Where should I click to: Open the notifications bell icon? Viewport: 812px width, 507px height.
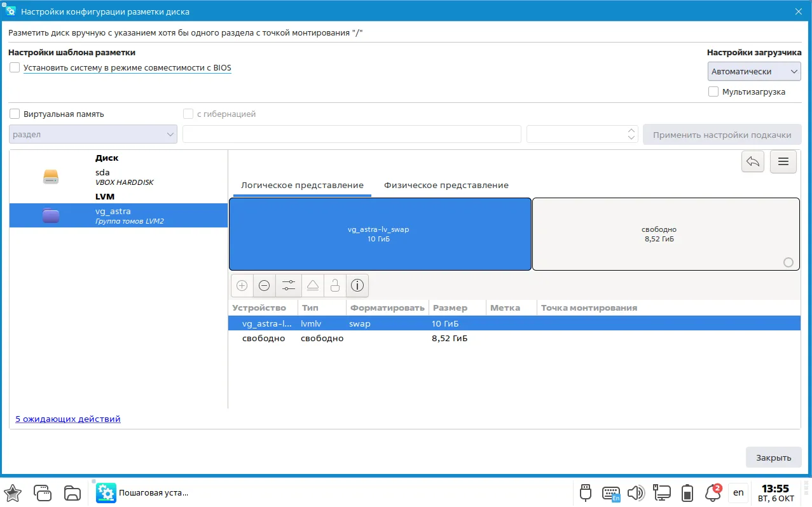tap(713, 492)
